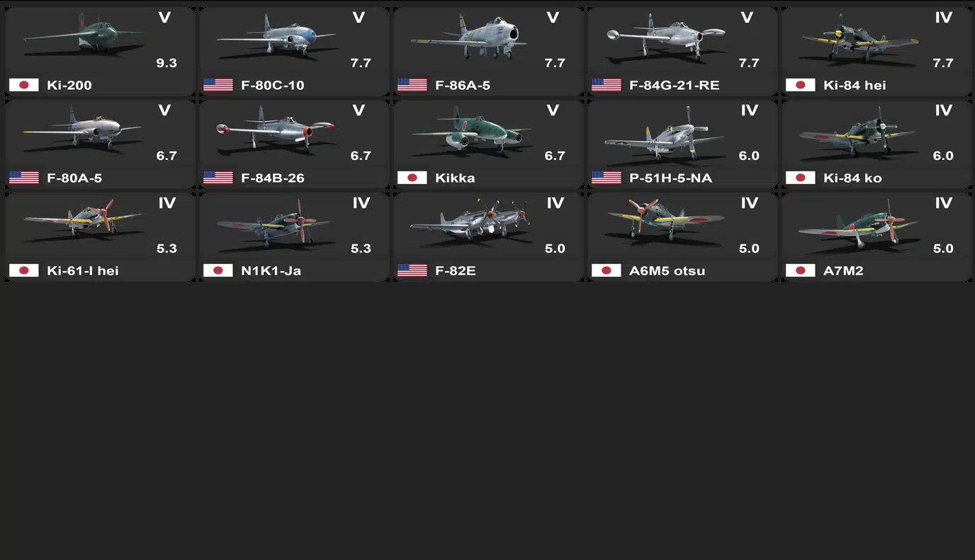
Task: Click the A6M5 otsu aircraft image
Action: click(x=666, y=222)
